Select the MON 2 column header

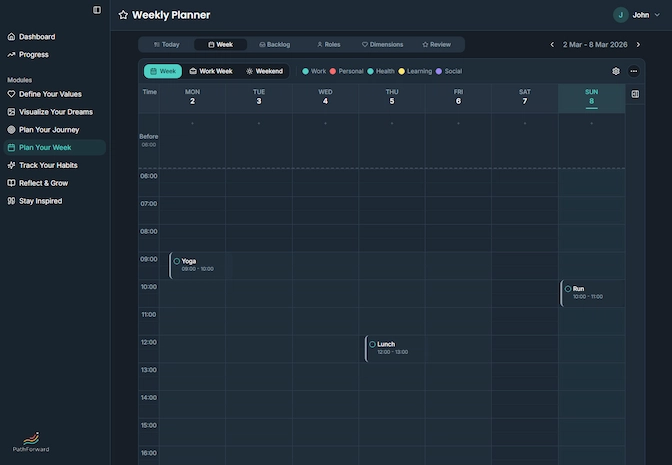192,98
